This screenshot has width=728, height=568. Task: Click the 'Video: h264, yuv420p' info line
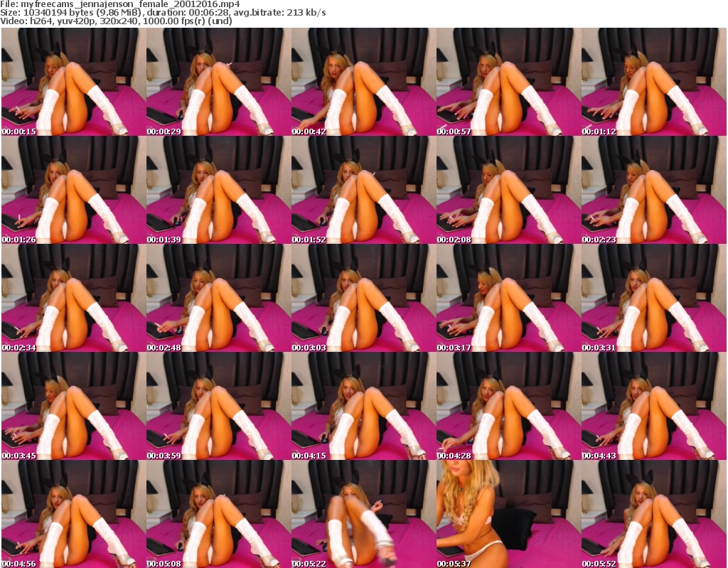point(116,21)
